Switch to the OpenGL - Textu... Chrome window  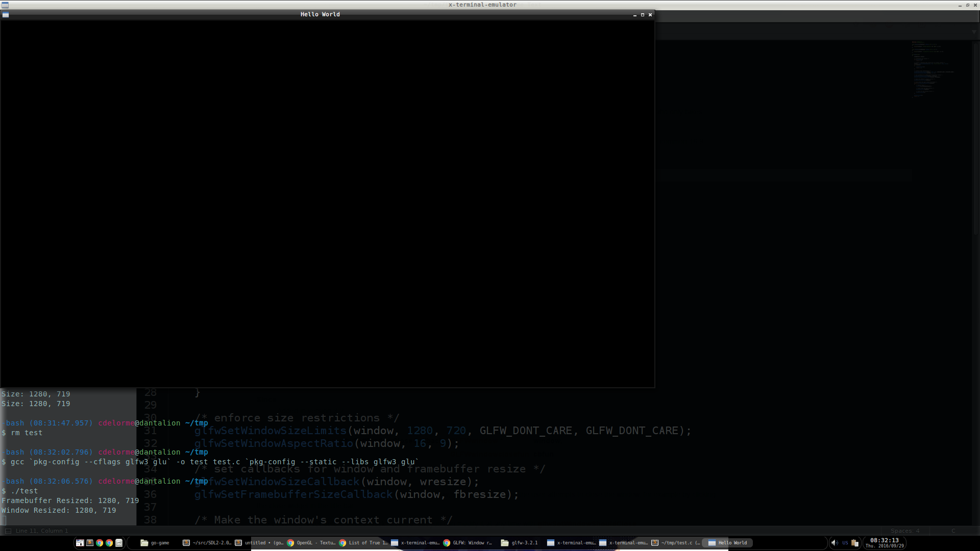click(311, 543)
